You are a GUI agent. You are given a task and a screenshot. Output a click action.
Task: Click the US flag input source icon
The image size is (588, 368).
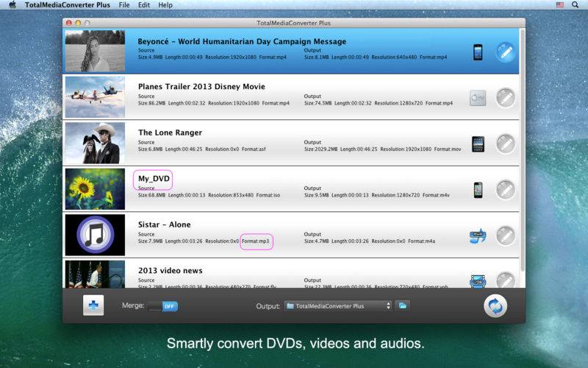560,5
